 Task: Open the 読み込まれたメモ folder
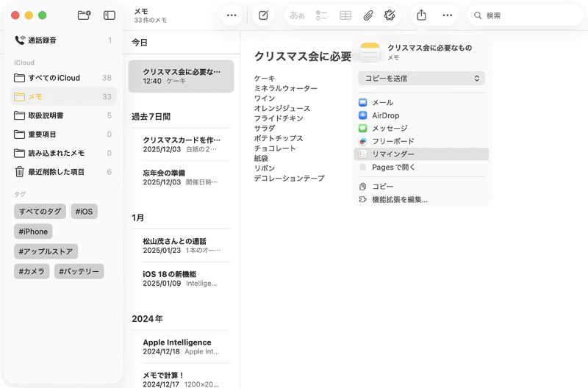point(63,153)
